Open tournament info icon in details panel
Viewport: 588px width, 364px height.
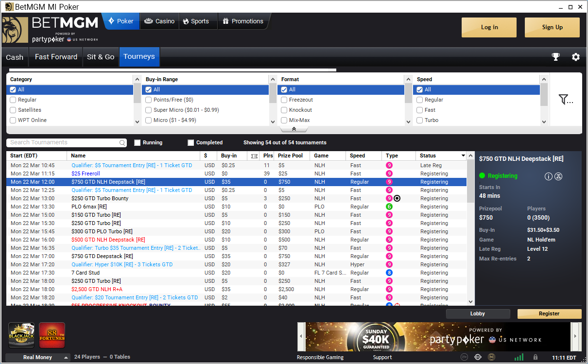click(549, 176)
